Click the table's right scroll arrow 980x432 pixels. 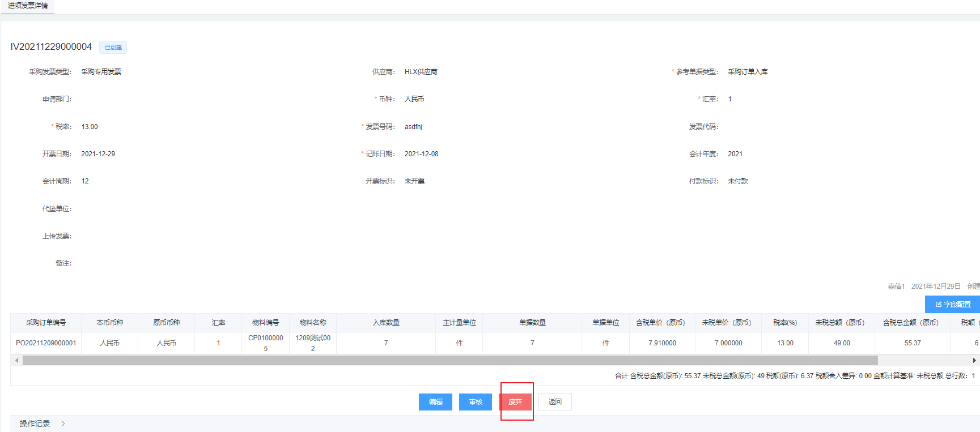tap(974, 361)
